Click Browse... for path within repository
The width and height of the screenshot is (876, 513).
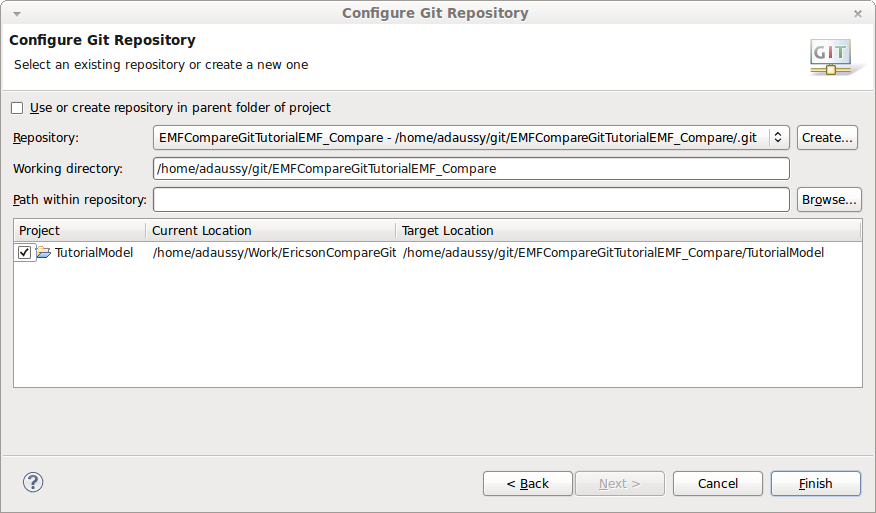pos(828,200)
